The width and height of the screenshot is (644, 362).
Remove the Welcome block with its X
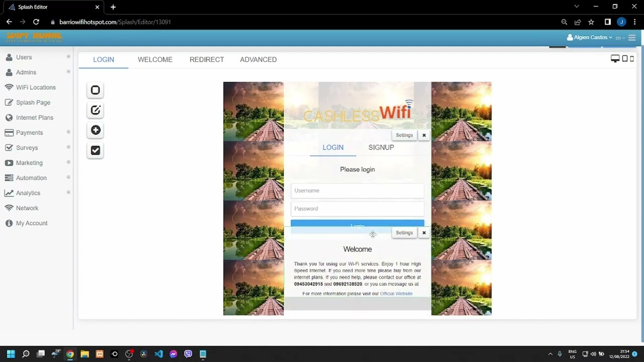pos(424,233)
